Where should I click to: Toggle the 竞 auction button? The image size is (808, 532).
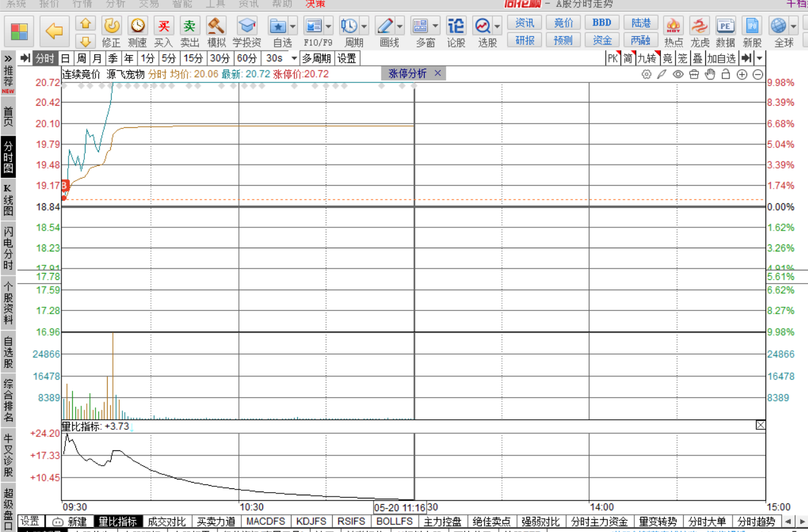pyautogui.click(x=667, y=58)
